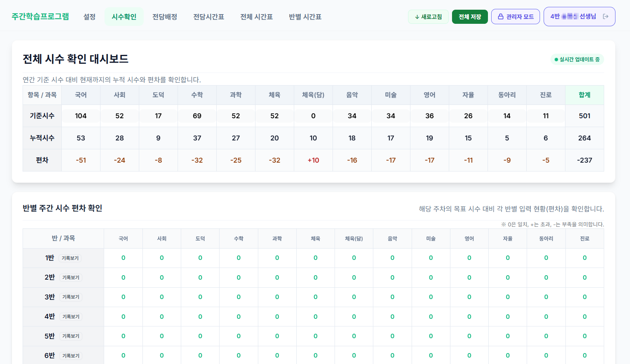Click the 국어 편차 value -51
Image resolution: width=630 pixels, height=364 pixels.
pos(81,160)
